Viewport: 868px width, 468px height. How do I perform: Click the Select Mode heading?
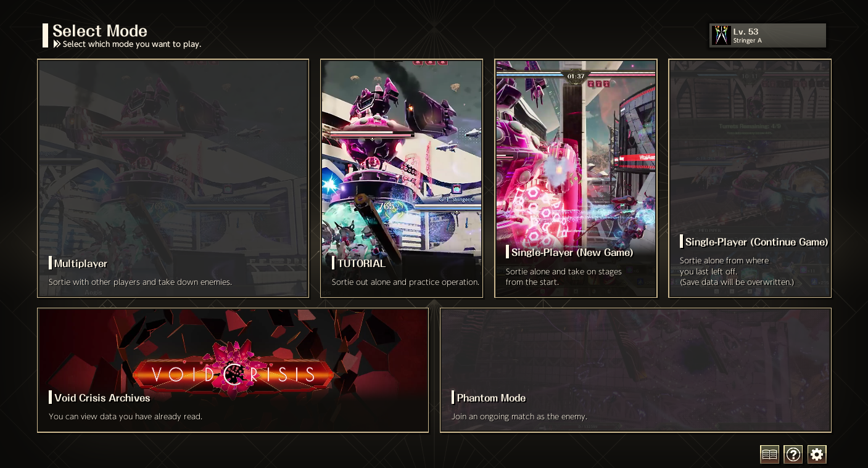point(100,31)
